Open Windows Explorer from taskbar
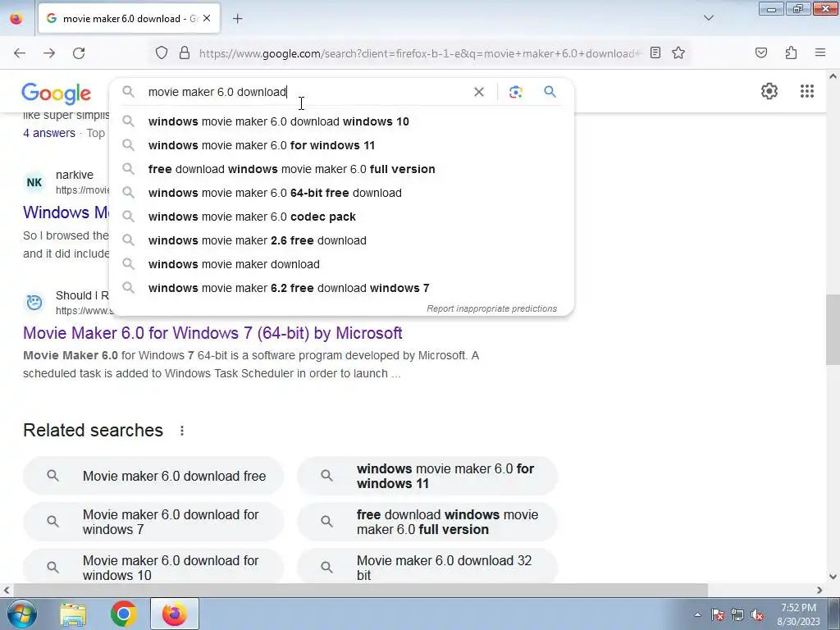This screenshot has height=630, width=840. 73,614
